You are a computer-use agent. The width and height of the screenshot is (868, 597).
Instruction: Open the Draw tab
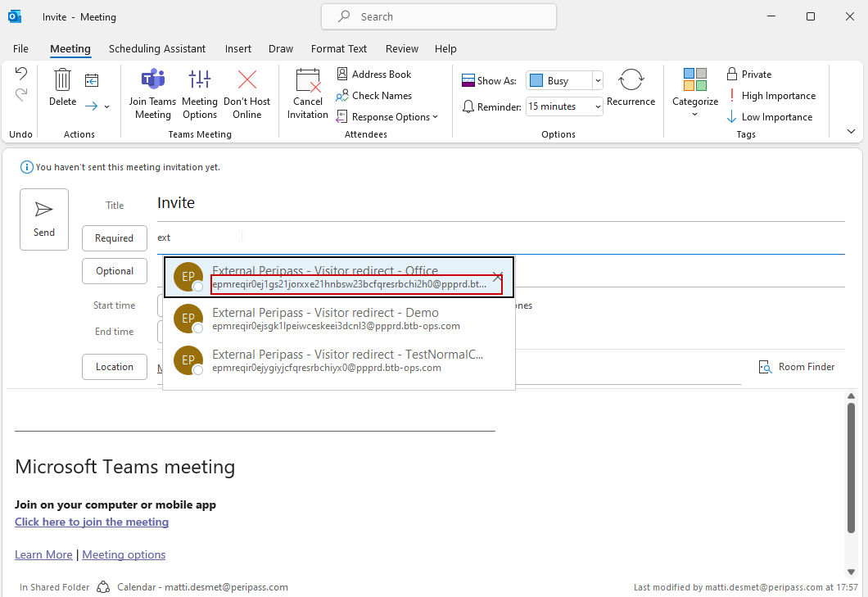(281, 49)
